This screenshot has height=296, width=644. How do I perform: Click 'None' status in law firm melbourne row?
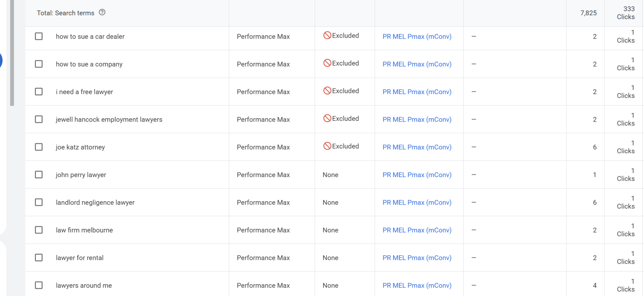point(330,230)
